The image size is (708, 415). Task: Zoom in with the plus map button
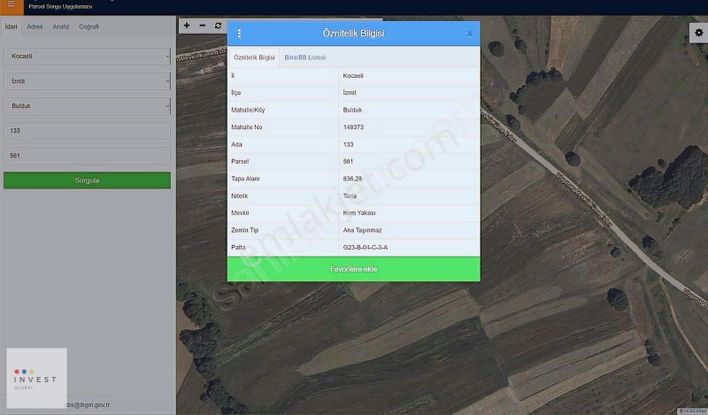186,26
